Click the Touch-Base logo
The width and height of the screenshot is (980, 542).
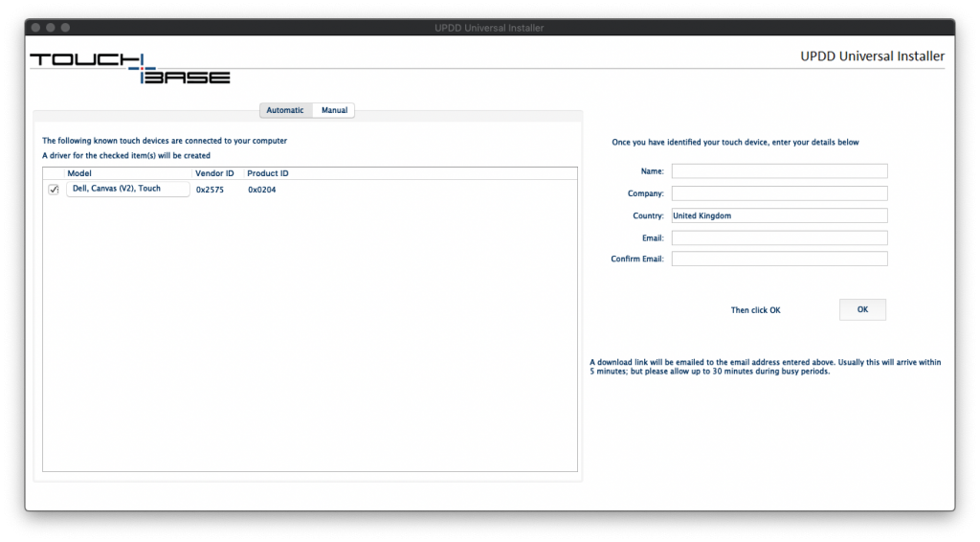click(130, 68)
